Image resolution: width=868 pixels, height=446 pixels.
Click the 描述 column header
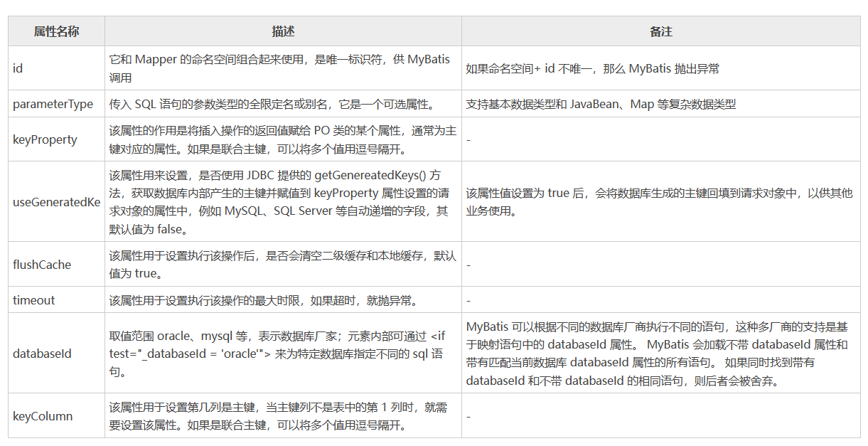pos(282,29)
